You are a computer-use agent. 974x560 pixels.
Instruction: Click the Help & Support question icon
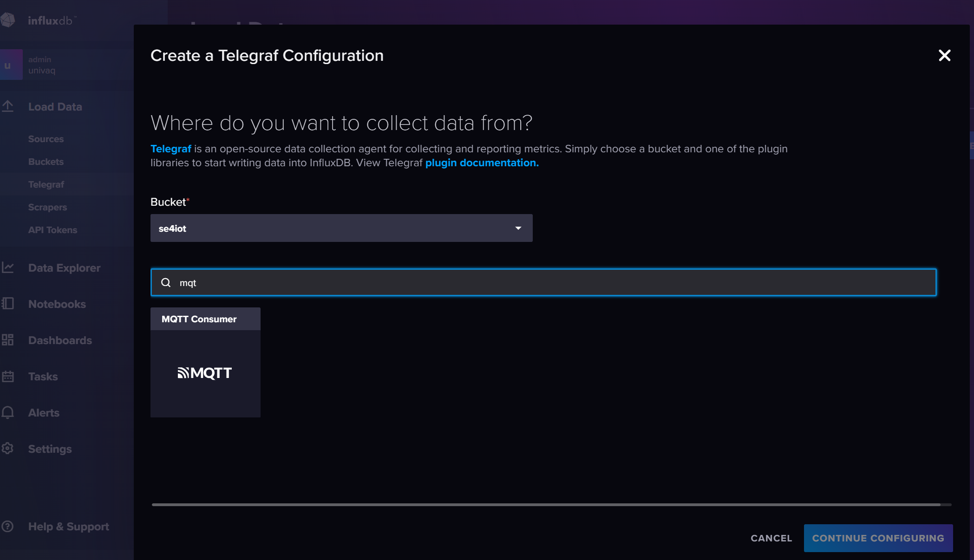pos(7,526)
